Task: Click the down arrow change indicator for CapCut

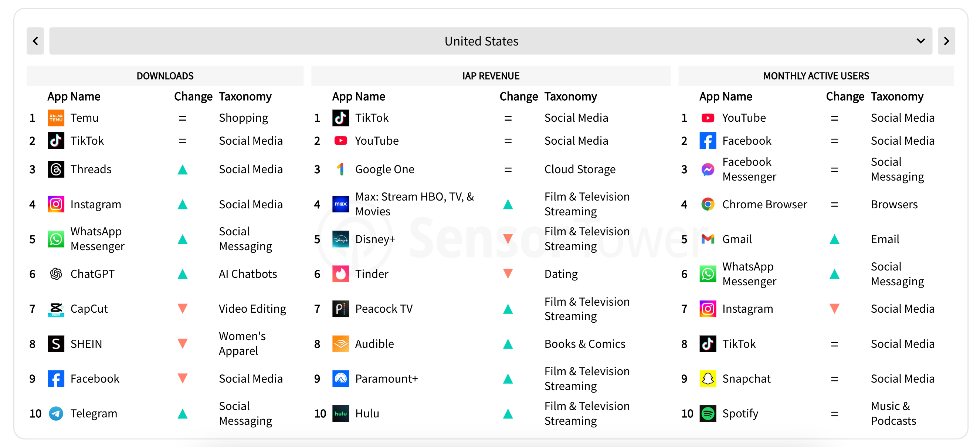Action: point(183,308)
